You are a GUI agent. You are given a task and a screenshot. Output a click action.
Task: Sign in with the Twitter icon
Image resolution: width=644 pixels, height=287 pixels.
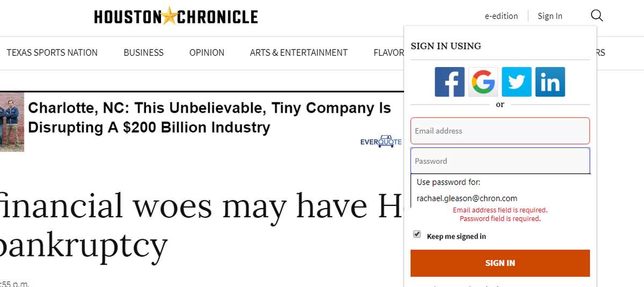pyautogui.click(x=516, y=82)
